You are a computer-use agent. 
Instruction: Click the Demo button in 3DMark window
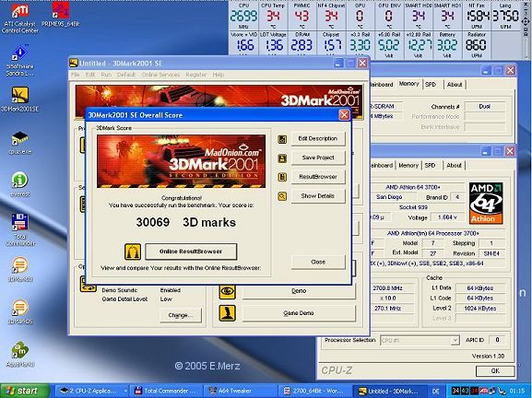point(299,291)
